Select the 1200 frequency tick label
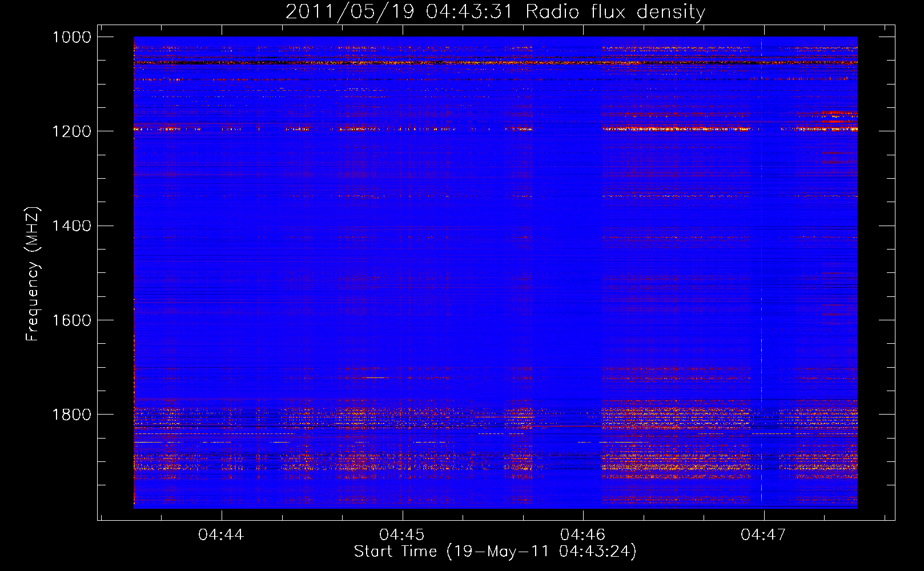 [x=71, y=131]
